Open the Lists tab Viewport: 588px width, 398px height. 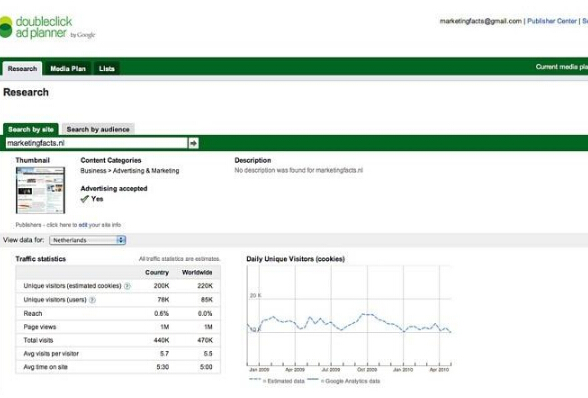[106, 69]
